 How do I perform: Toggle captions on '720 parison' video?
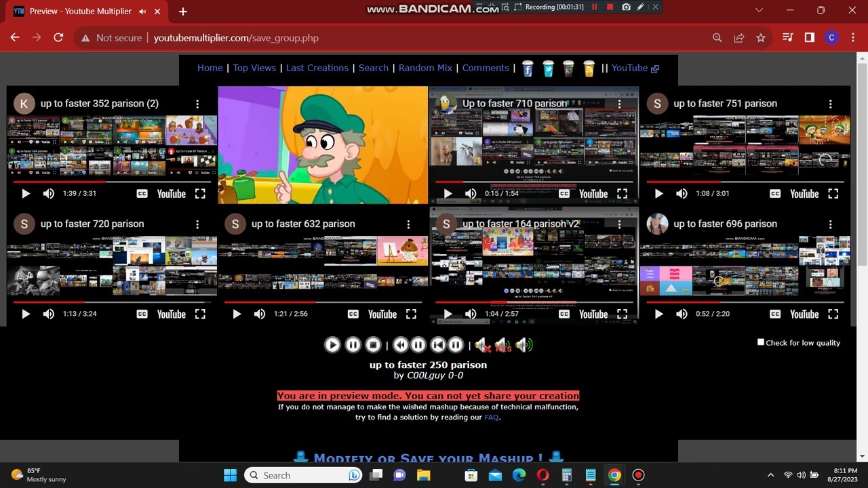[x=142, y=314]
